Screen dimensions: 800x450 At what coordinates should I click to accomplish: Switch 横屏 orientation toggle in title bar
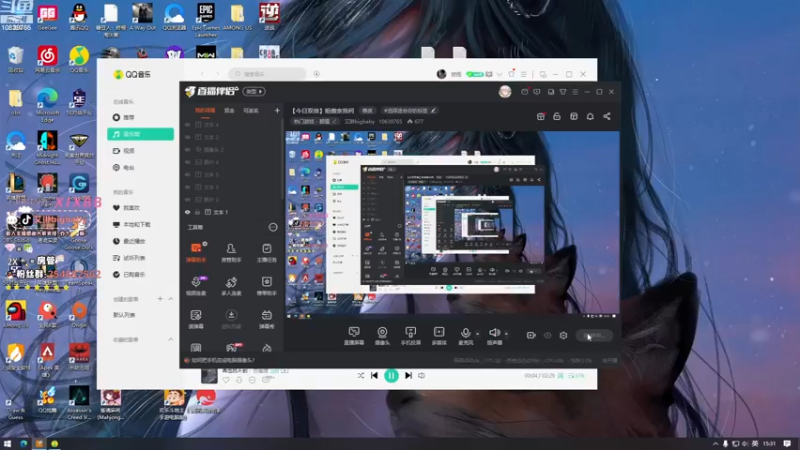[254, 91]
